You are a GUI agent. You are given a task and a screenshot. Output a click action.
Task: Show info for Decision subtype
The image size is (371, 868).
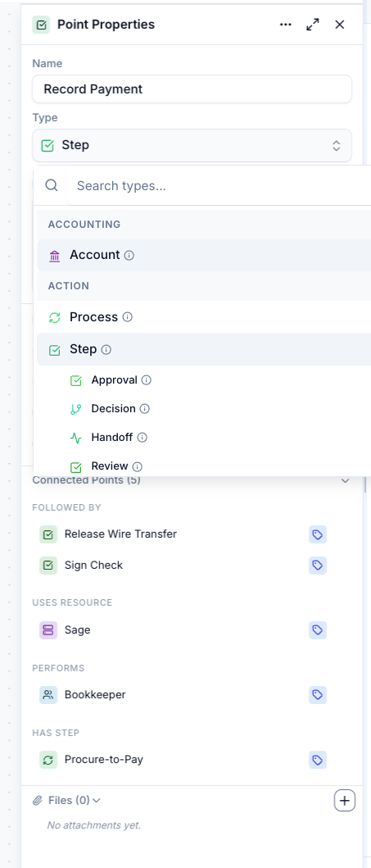click(144, 409)
